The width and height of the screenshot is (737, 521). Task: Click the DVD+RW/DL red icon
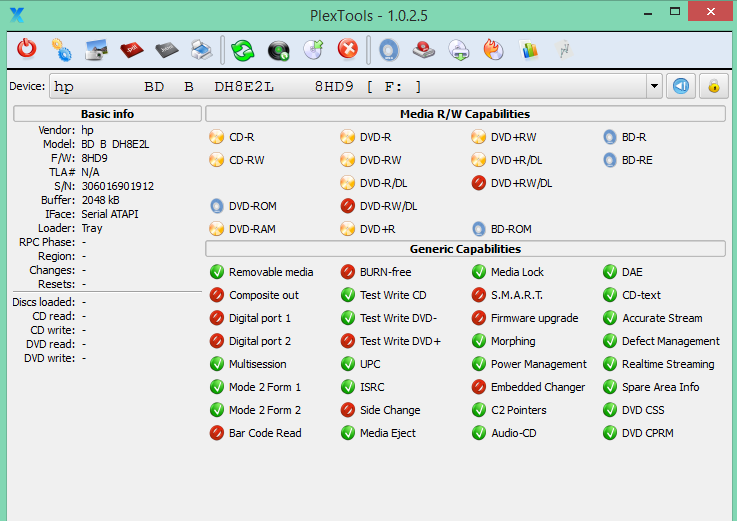click(478, 183)
